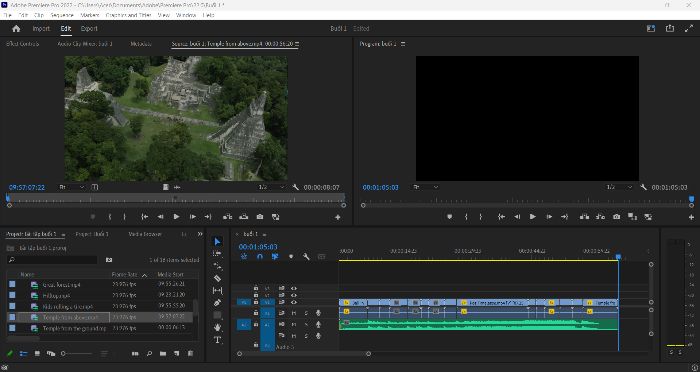Select the Selection tool in tools panel
Viewport: 700px width, 372px height.
(217, 242)
